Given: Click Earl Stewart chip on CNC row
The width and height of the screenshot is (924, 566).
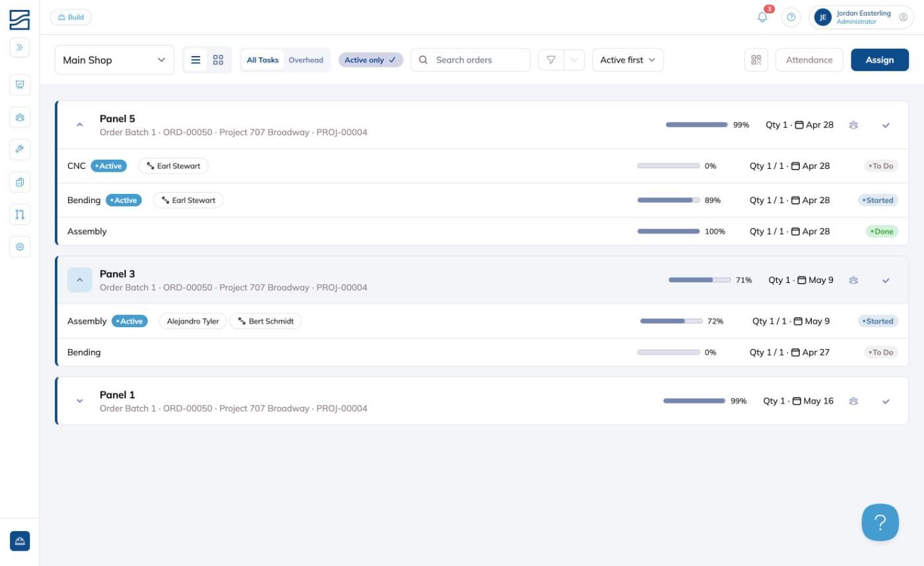Looking at the screenshot, I should click(173, 166).
